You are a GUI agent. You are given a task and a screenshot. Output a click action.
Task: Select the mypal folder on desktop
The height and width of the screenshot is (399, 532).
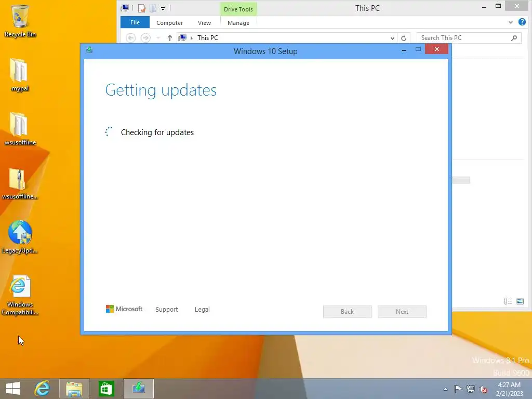point(20,75)
